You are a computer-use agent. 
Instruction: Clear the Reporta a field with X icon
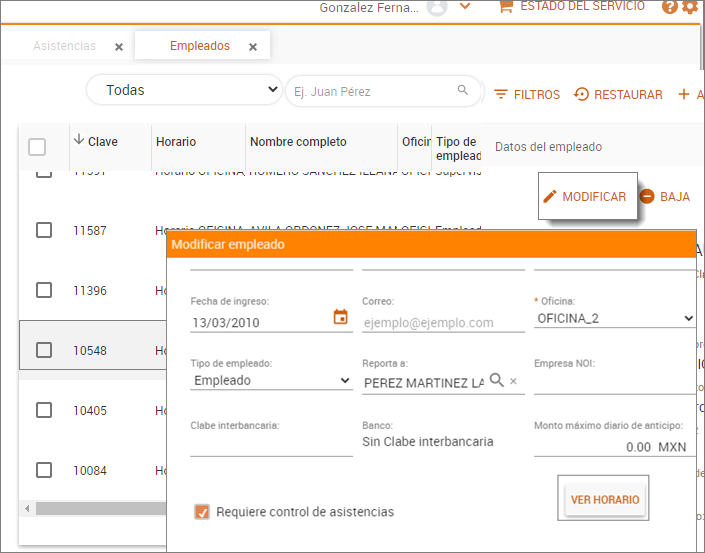(513, 382)
